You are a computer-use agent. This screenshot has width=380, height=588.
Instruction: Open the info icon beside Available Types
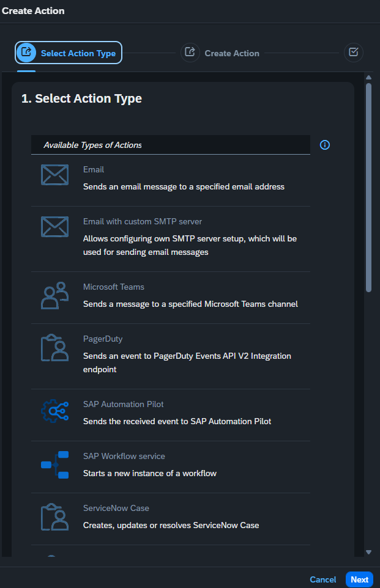point(325,145)
